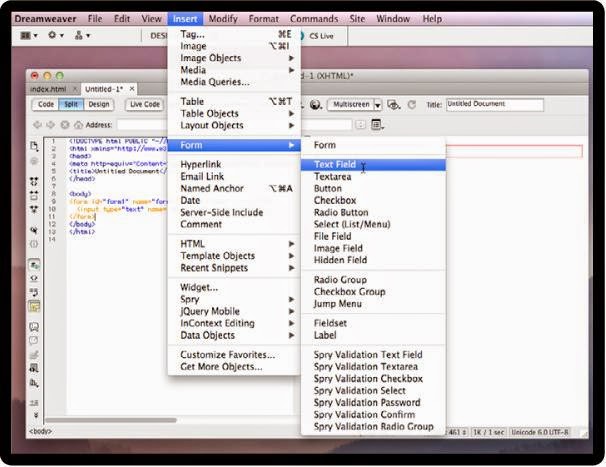Show more coding toolbar tools chevron
606x467 pixels.
(x=36, y=415)
